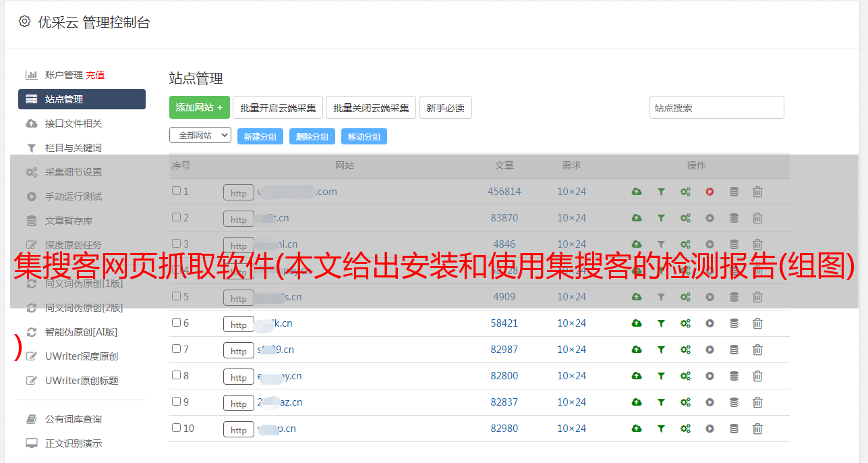Check the box for row 5
868x463 pixels.
(x=176, y=296)
